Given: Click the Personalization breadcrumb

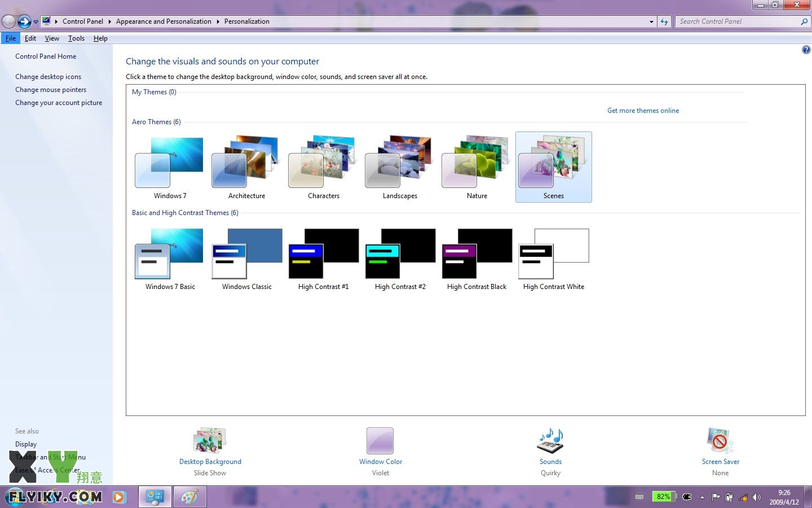Looking at the screenshot, I should tap(247, 21).
